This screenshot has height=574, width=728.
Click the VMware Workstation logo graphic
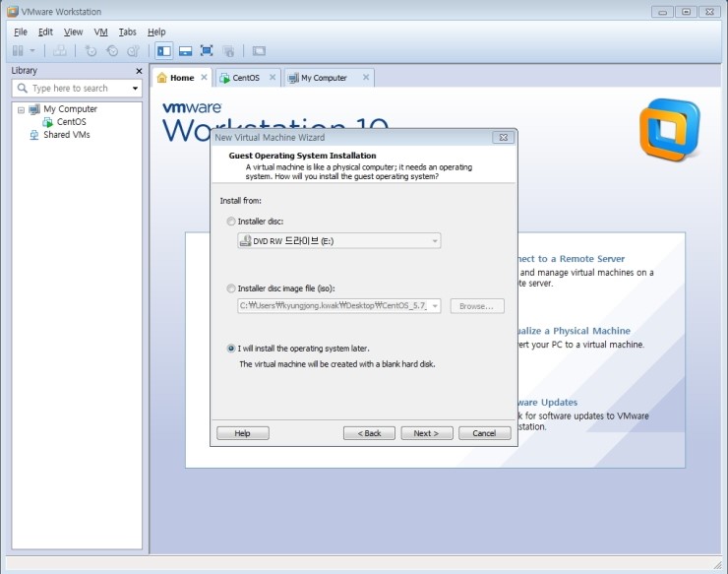point(669,130)
